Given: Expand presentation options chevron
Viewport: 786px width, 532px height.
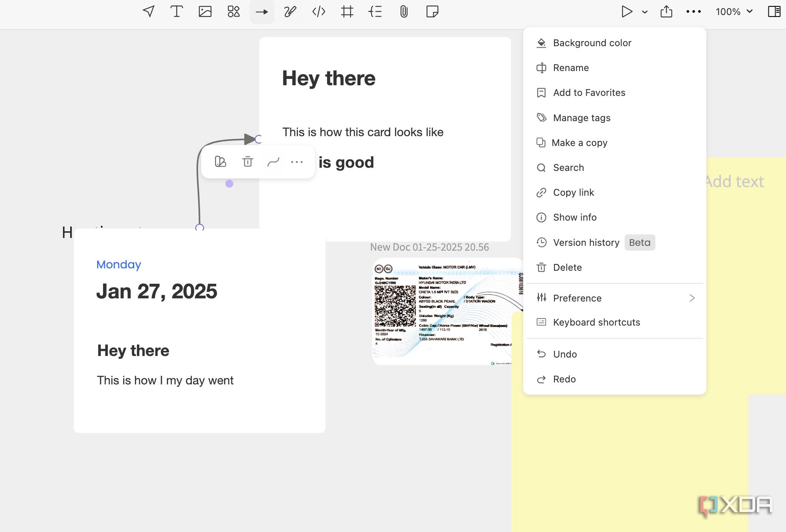Looking at the screenshot, I should [x=645, y=12].
